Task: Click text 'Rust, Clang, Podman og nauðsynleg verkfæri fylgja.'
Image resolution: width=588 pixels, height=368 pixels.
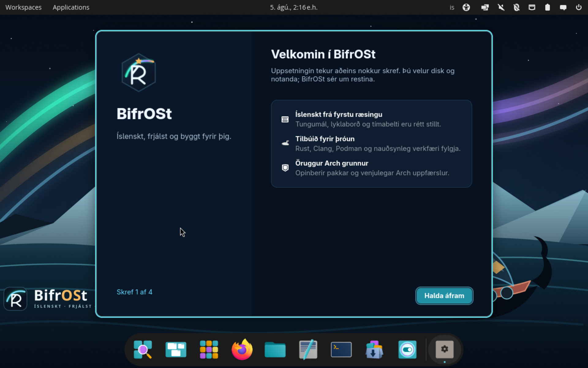Action: (x=378, y=148)
